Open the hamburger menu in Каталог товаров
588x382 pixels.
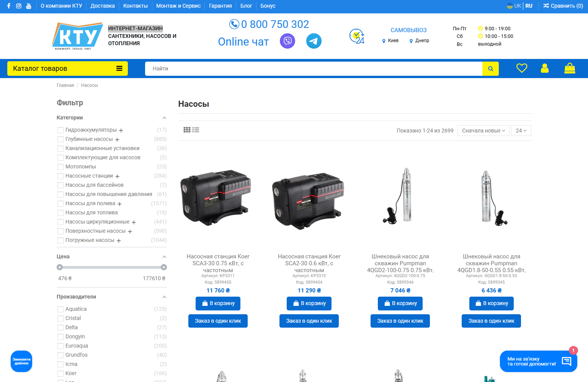(119, 69)
